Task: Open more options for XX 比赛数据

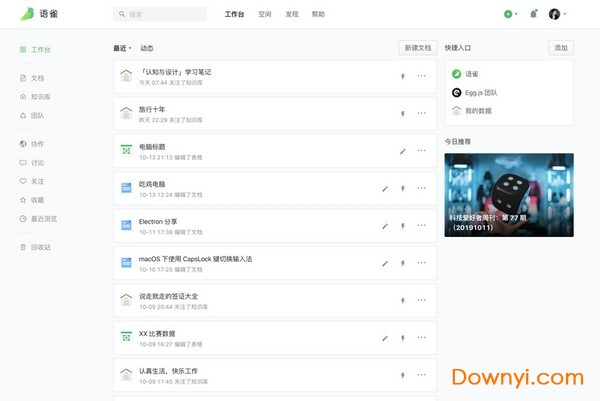Action: [422, 338]
